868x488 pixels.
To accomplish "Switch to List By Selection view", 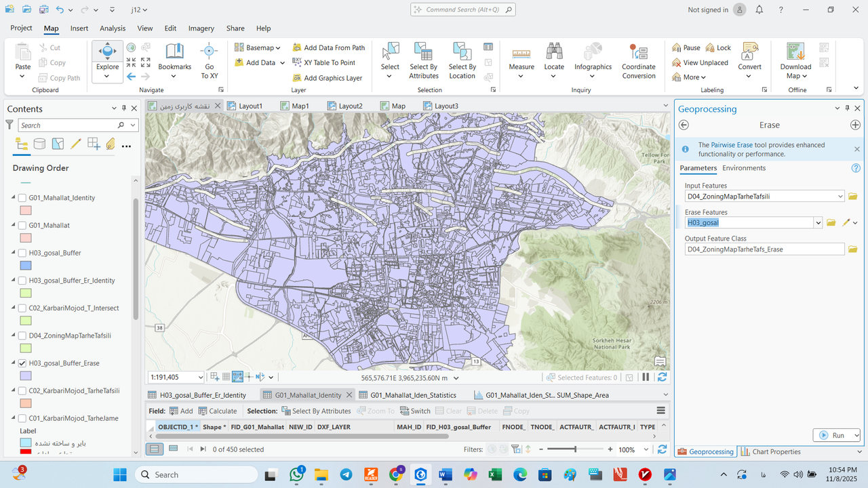I will [58, 144].
